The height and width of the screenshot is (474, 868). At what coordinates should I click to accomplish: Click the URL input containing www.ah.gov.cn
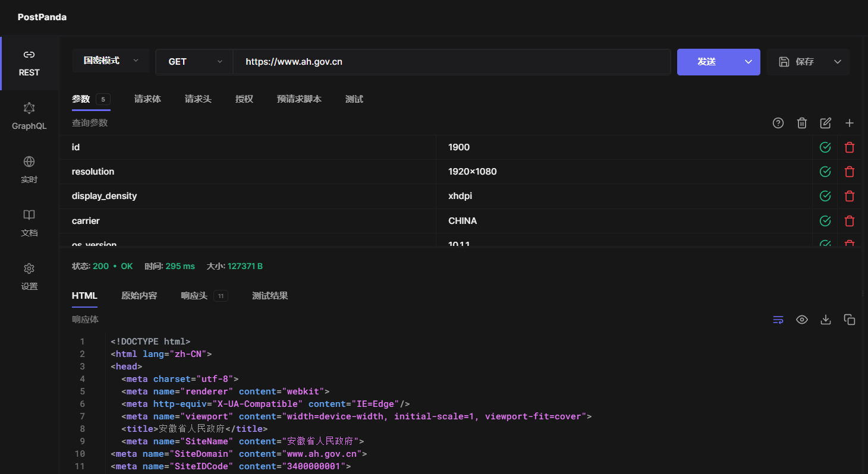click(416, 61)
